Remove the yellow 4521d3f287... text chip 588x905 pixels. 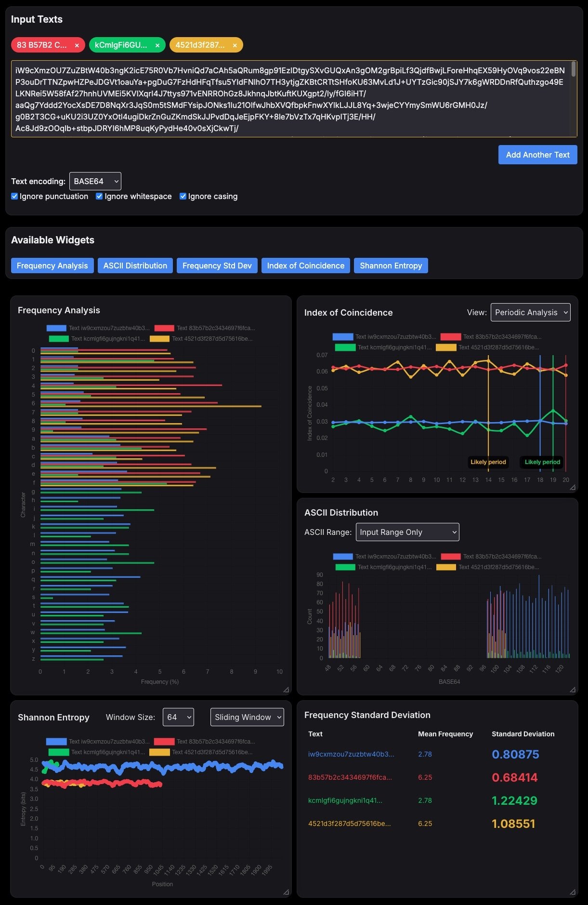point(235,45)
